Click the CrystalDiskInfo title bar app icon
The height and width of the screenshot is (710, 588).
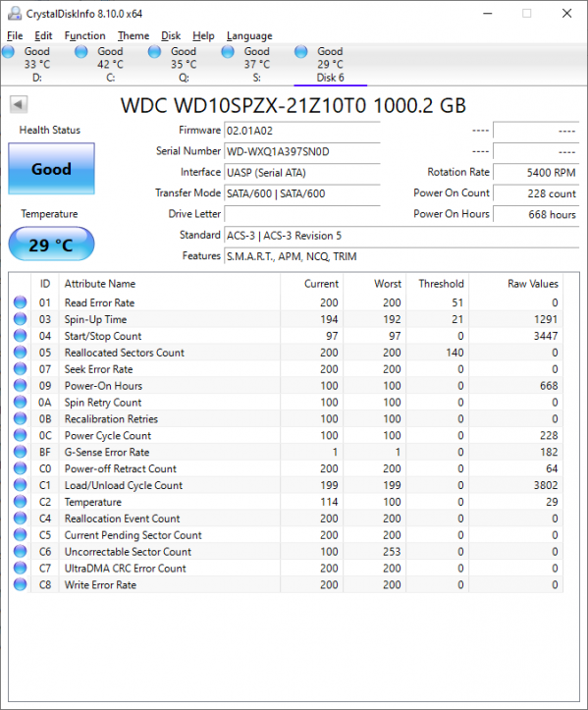point(15,14)
